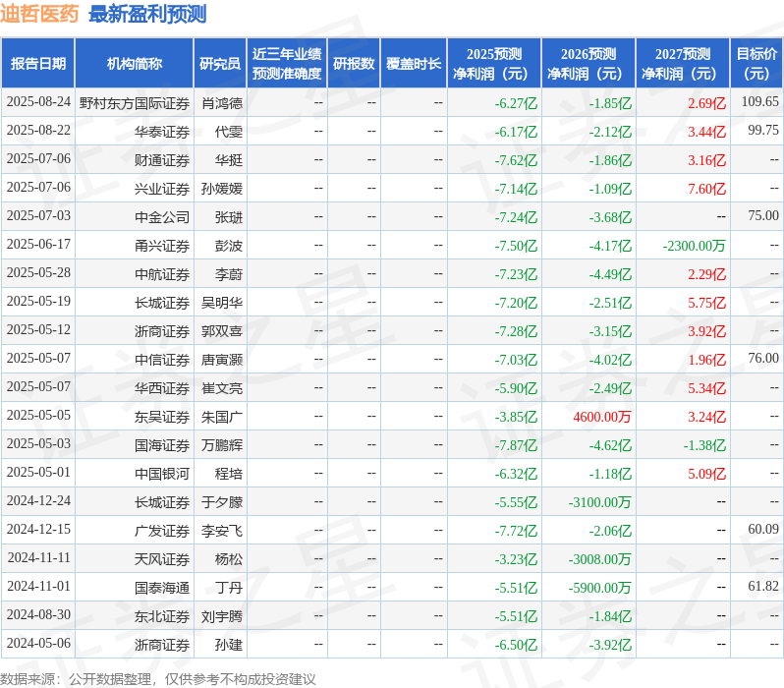Viewport: 784px width, 688px height.
Task: Click 2027 forecast value -1.38亿
Action: tap(704, 445)
